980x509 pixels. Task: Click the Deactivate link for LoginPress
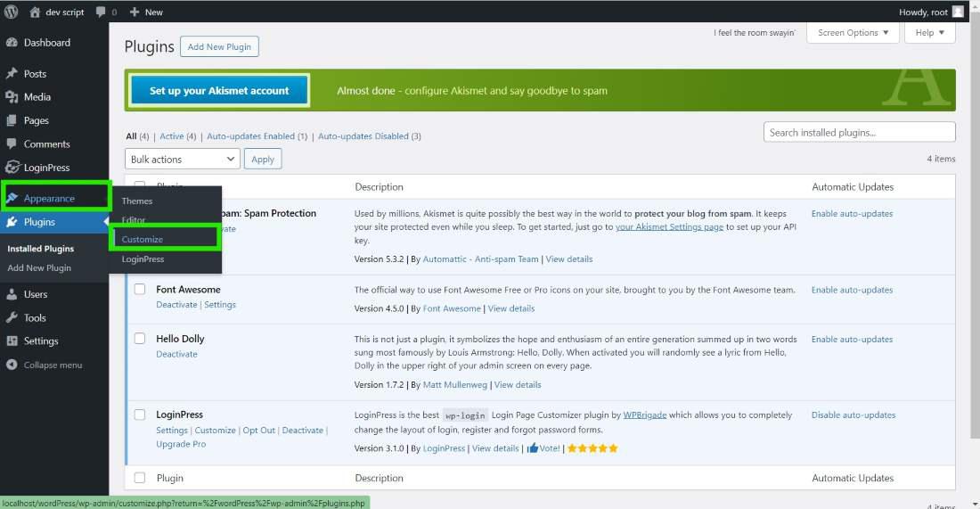pos(303,431)
